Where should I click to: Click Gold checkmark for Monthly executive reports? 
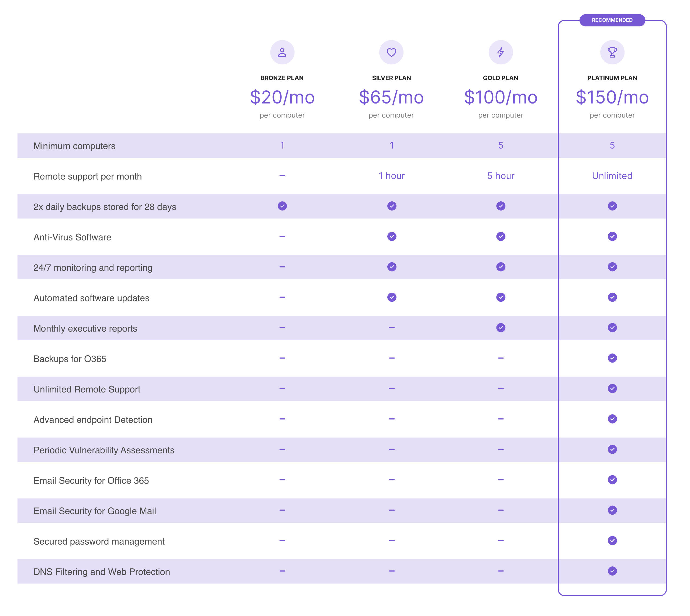pos(501,328)
